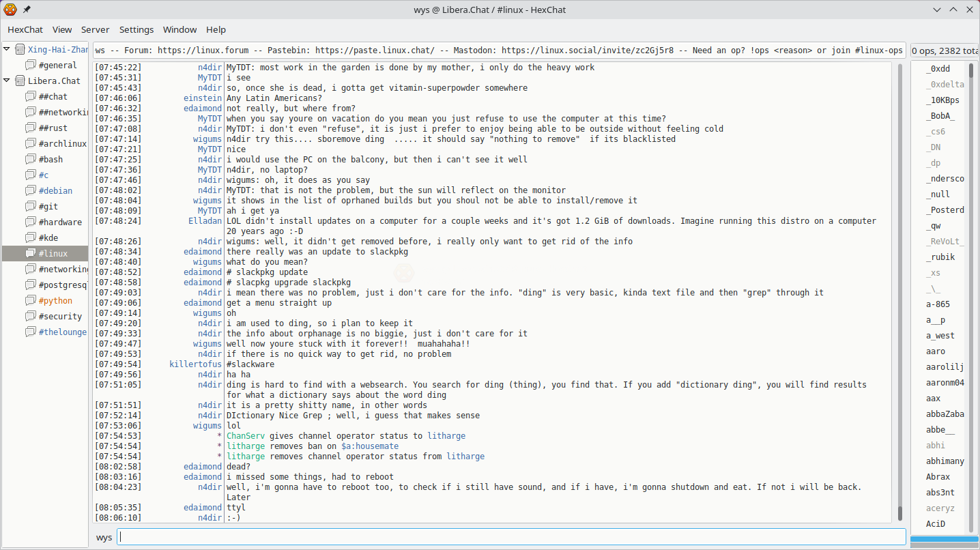Select user _null in user list
Viewport: 980px width, 550px height.
(x=938, y=194)
